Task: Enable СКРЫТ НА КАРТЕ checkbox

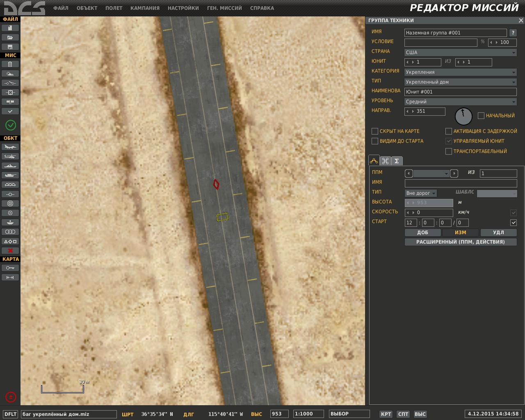Action: point(374,131)
